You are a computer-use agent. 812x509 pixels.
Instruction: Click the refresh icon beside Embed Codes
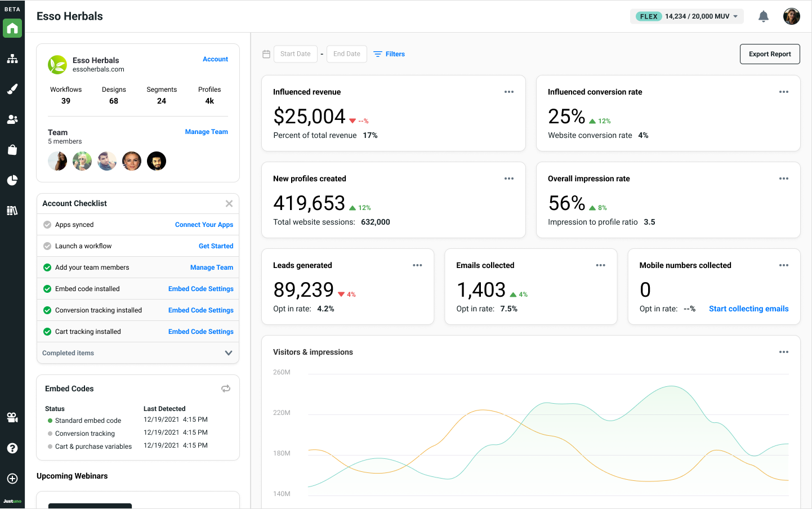pyautogui.click(x=226, y=389)
